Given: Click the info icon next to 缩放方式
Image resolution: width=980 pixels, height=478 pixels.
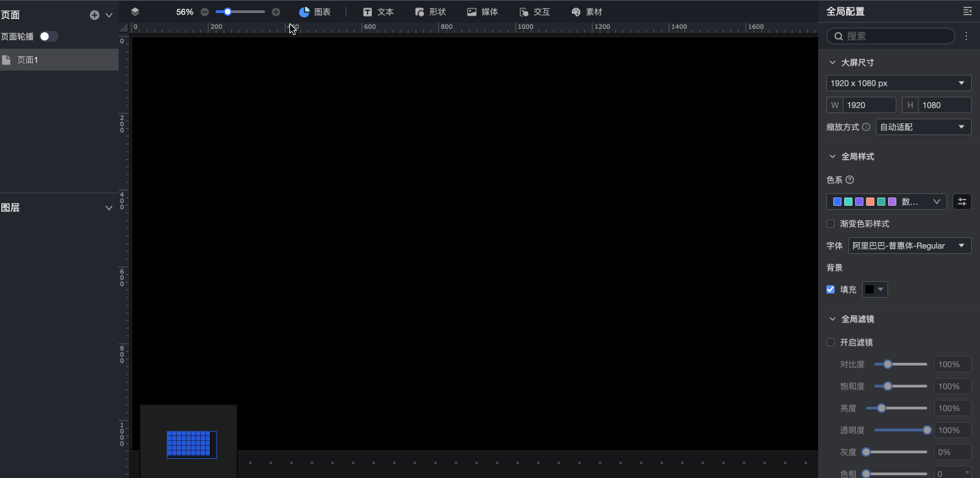Looking at the screenshot, I should [866, 127].
